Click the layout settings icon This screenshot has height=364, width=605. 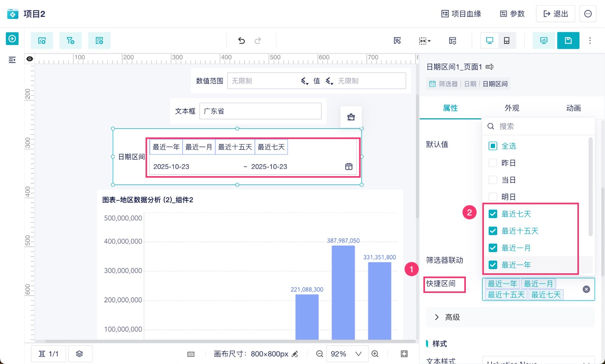(453, 40)
